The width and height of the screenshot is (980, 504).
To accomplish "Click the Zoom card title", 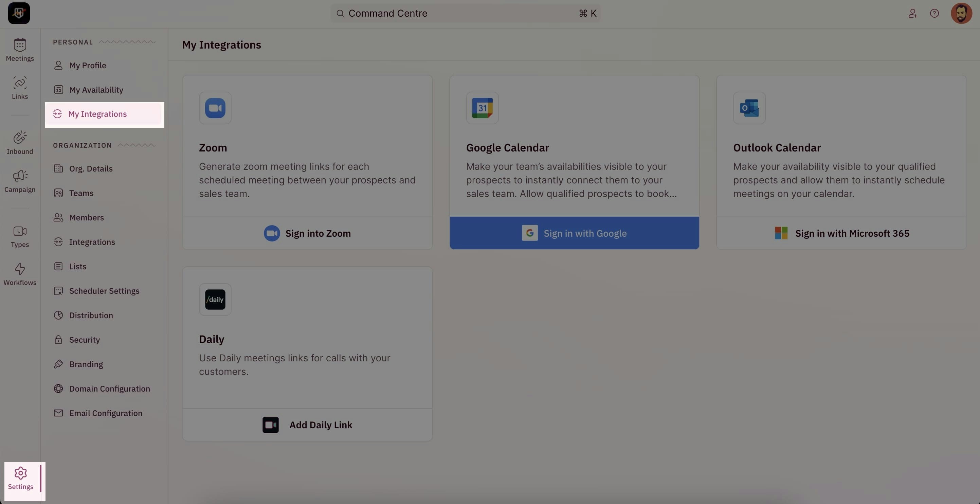I will (213, 148).
